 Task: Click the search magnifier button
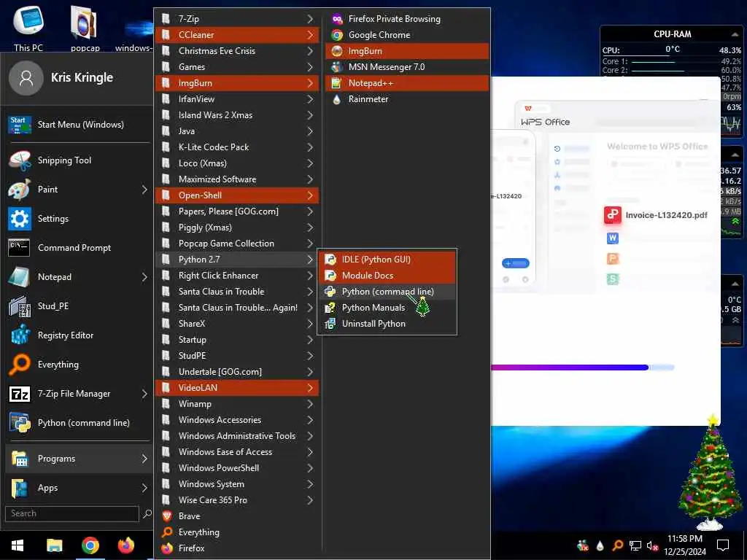click(147, 513)
